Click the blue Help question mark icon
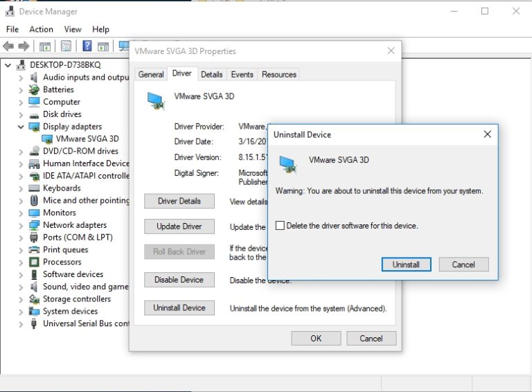The width and height of the screenshot is (532, 392). (x=87, y=46)
